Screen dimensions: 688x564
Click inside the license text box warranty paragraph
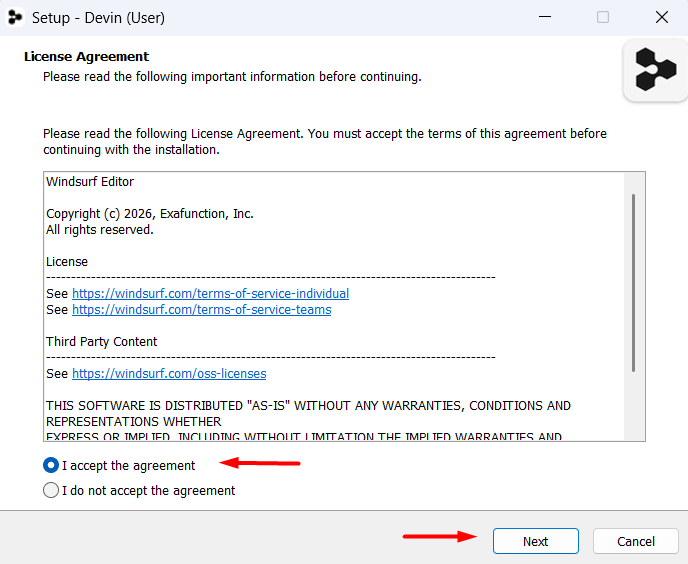point(308,413)
